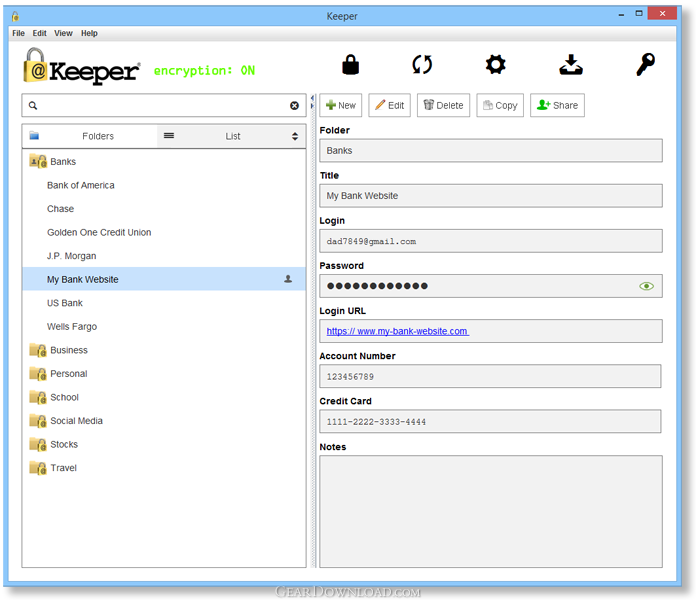Open settings via the gear icon
This screenshot has width=696, height=600.
click(x=495, y=65)
